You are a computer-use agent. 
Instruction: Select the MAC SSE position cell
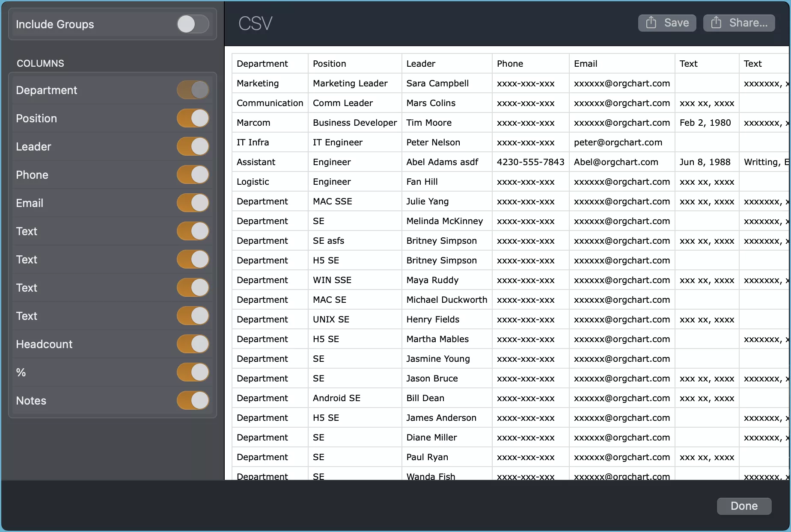point(355,201)
